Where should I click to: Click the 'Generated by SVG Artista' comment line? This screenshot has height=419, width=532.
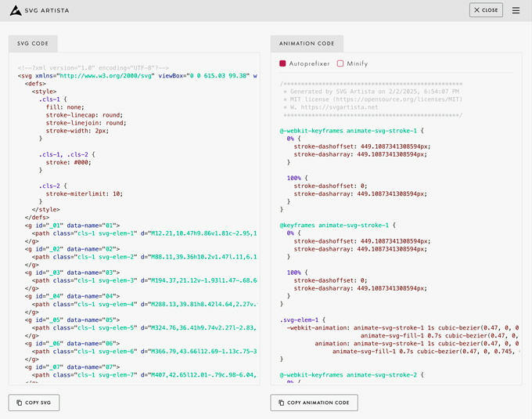371,92
